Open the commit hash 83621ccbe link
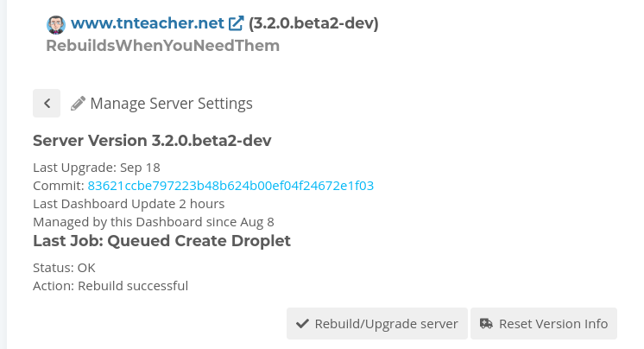644x349 pixels. point(230,185)
